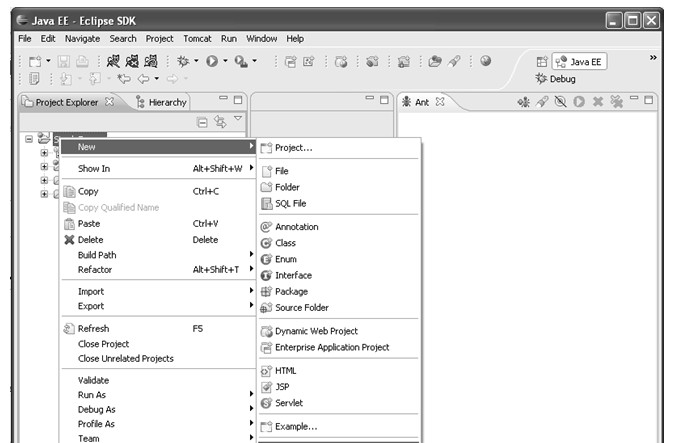Click Delete in the context menu

coord(158,240)
